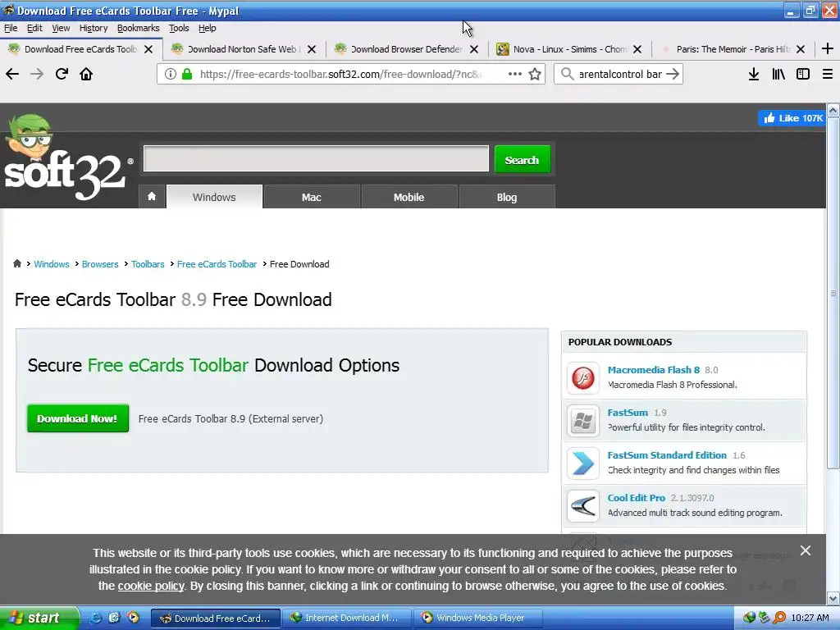Click the page scrollbar down arrow
This screenshot has width=840, height=630.
click(833, 598)
